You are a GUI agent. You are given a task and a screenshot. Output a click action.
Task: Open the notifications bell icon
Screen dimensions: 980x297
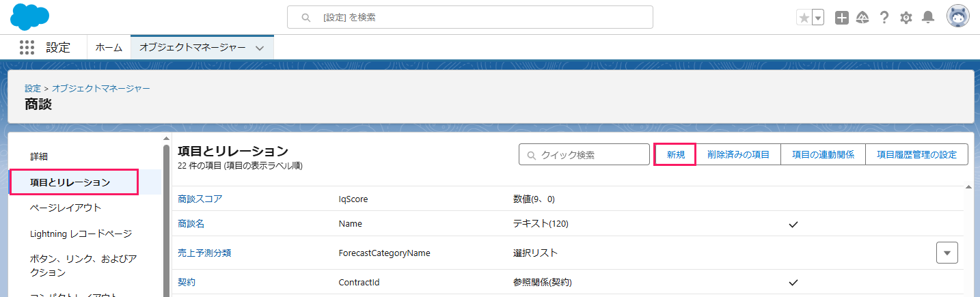point(928,18)
